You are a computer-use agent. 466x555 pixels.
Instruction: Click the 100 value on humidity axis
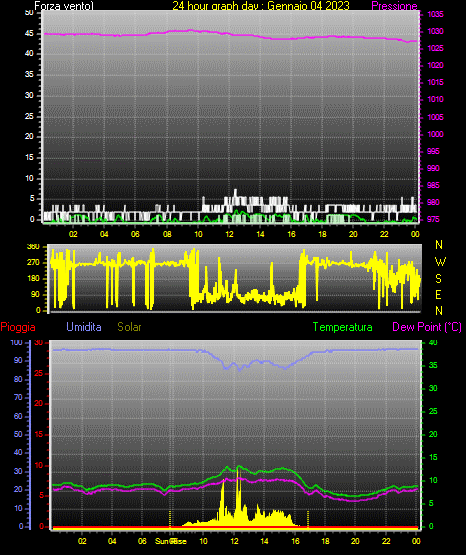click(x=17, y=342)
